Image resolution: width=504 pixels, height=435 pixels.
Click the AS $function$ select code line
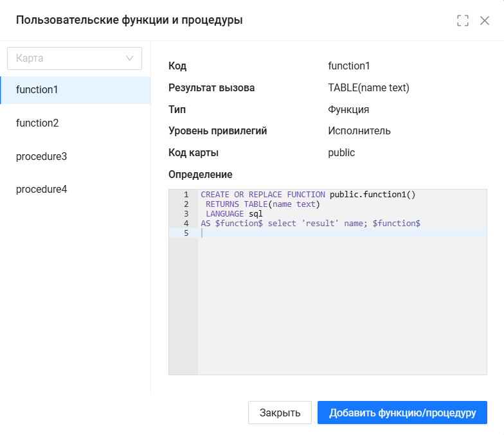point(310,224)
